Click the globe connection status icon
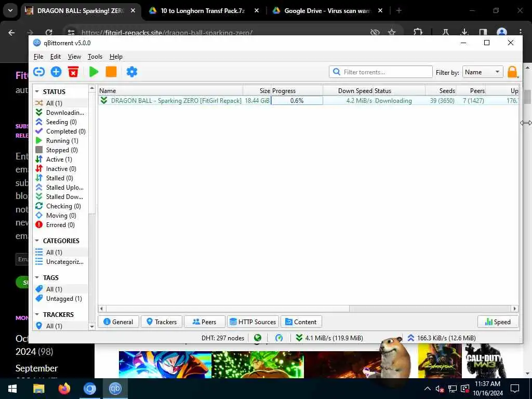532x399 pixels. point(258,338)
